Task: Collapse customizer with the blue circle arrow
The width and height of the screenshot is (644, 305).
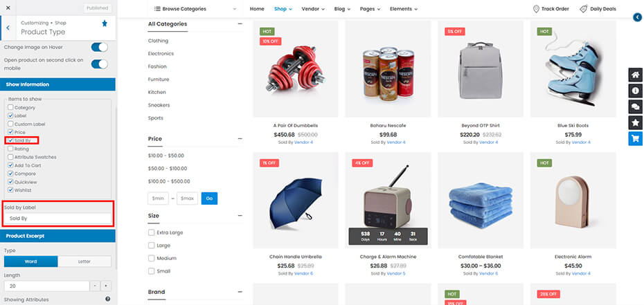Action: pos(637,17)
